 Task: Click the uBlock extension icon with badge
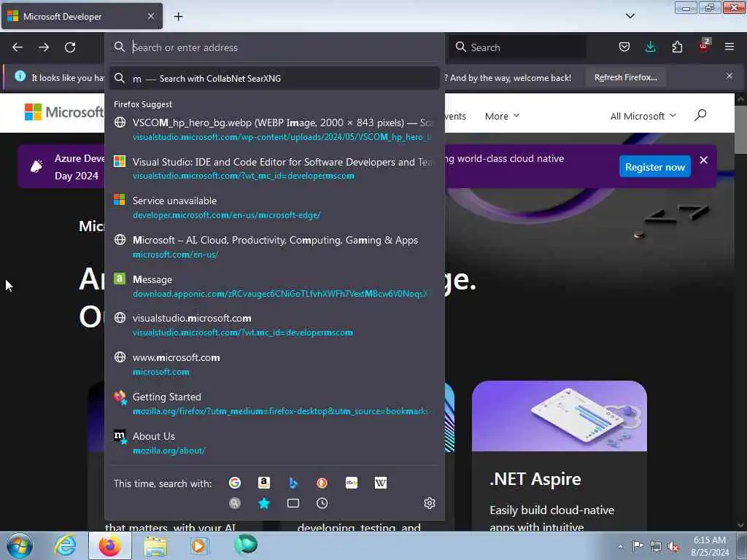704,46
